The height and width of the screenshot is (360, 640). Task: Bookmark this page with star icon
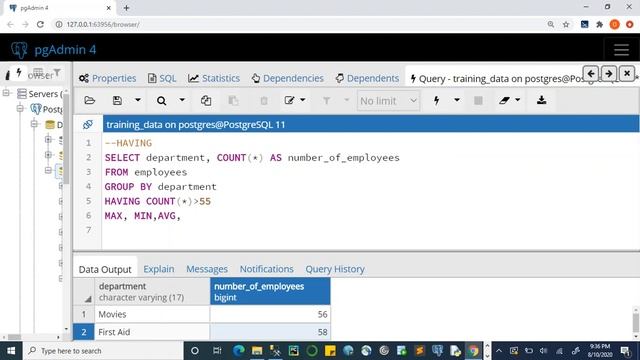point(566,24)
